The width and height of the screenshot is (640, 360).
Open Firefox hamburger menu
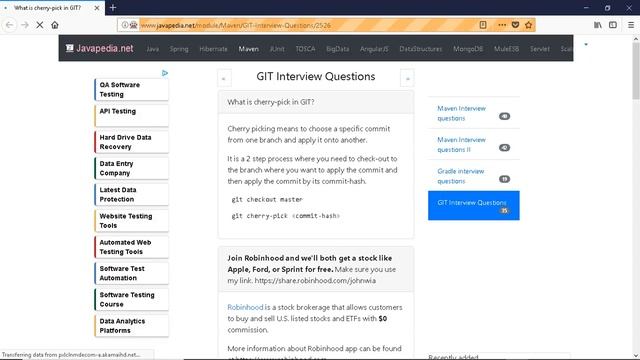click(x=631, y=25)
